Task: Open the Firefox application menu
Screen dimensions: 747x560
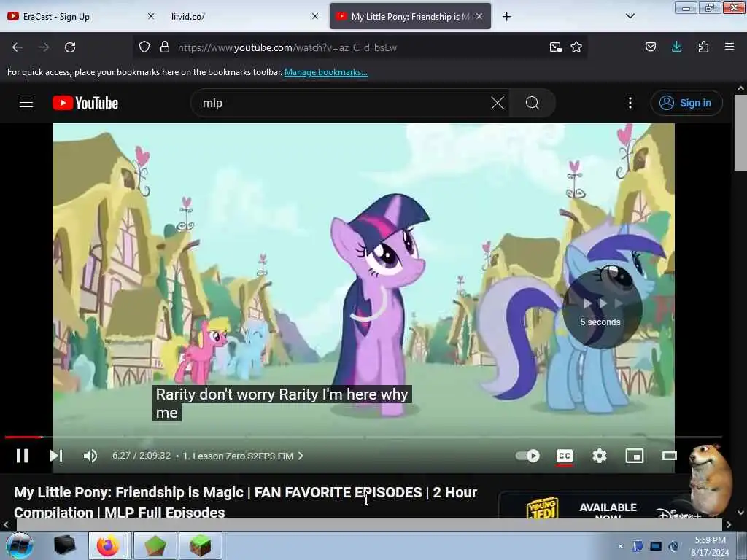Action: coord(729,47)
